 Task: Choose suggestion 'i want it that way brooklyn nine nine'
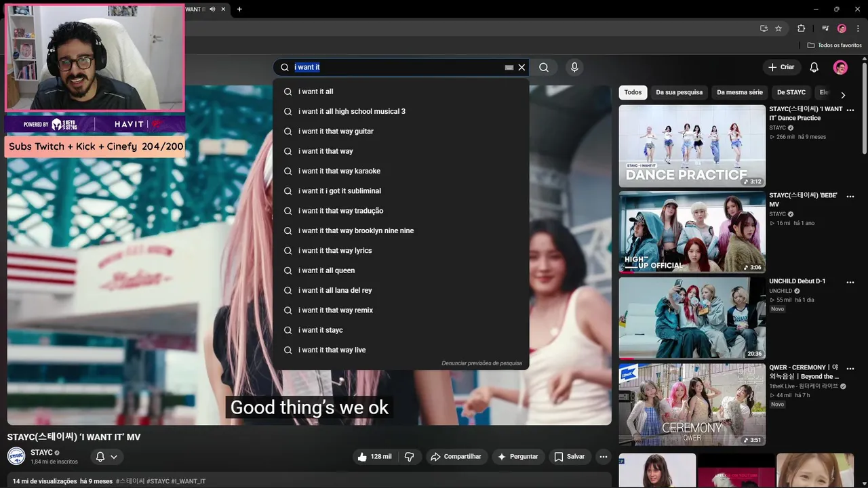[401, 230]
